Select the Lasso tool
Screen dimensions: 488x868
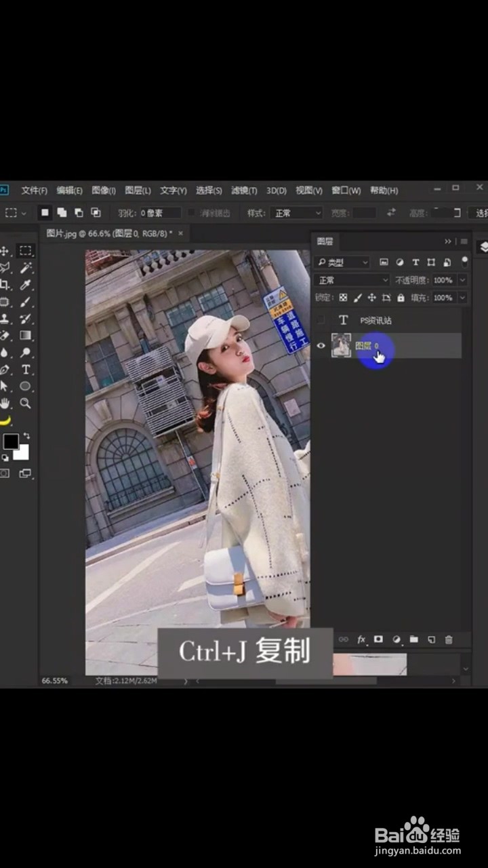pyautogui.click(x=5, y=268)
